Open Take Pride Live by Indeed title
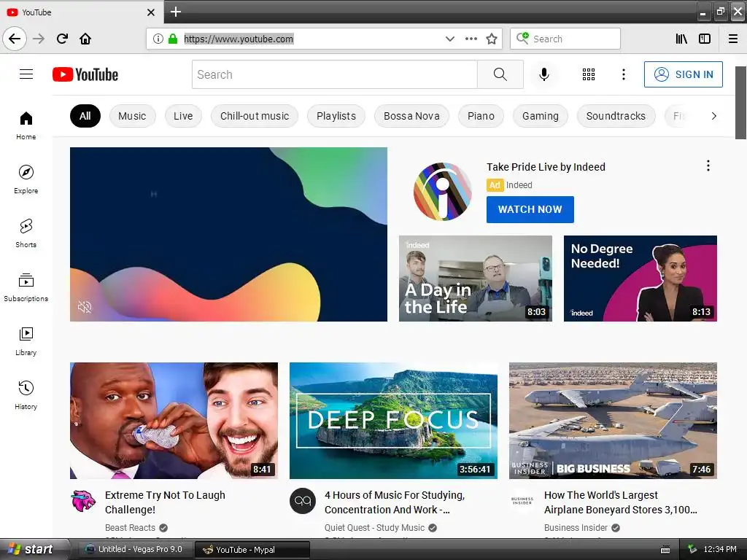Screen dimensions: 747x560 546,167
